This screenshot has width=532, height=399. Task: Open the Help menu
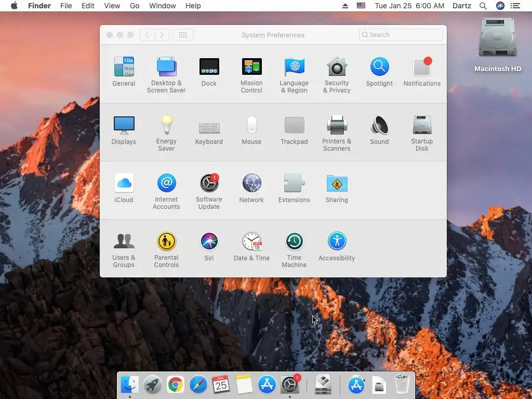[x=193, y=6]
